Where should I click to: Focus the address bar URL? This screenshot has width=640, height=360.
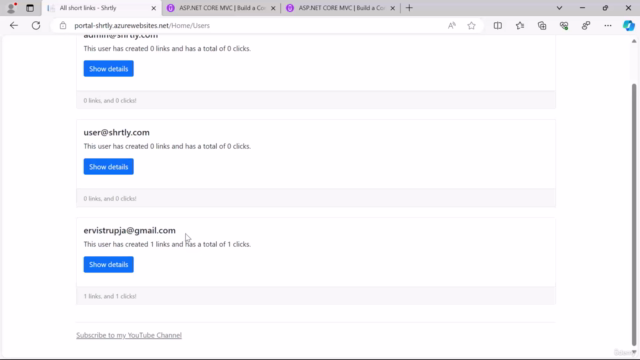142,25
